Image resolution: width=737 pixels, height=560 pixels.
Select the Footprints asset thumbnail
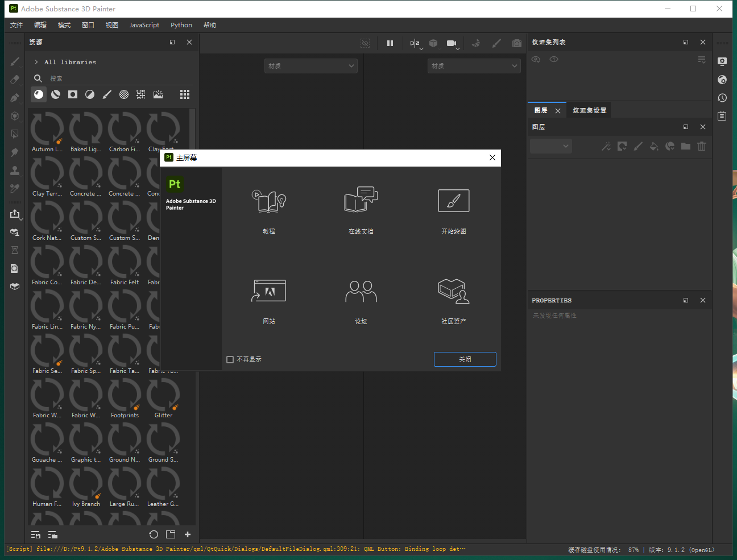[x=125, y=397]
